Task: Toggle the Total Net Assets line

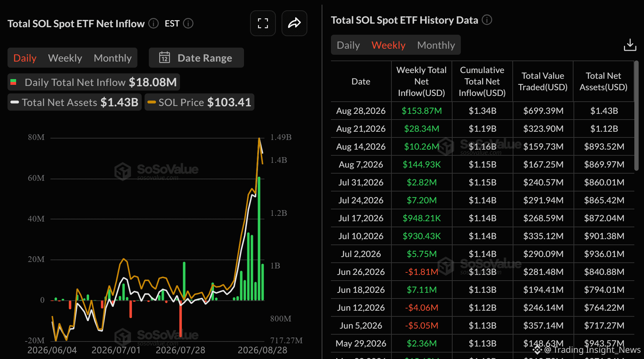Action: 75,102
